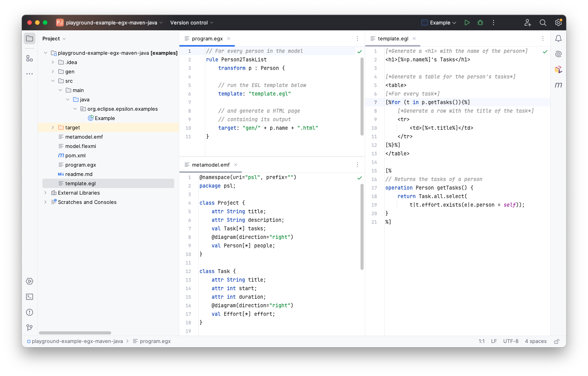Image resolution: width=588 pixels, height=376 pixels.
Task: Open pom.xml in the project tree
Action: coord(75,155)
